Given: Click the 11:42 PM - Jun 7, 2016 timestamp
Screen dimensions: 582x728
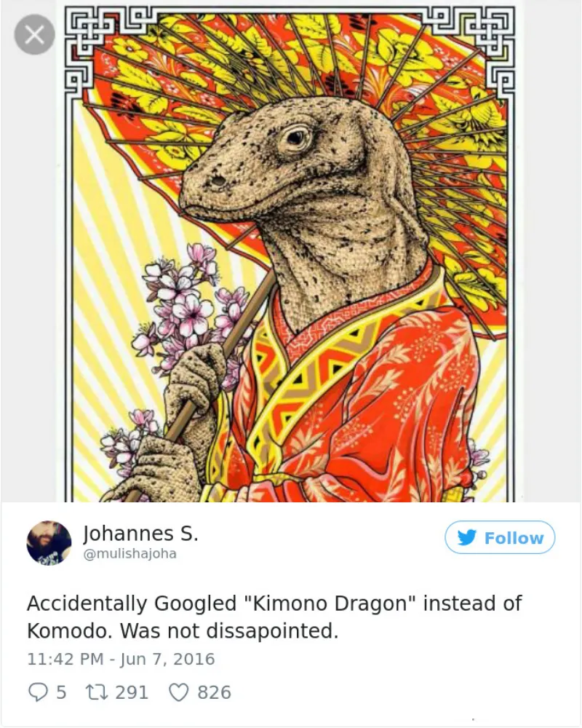Looking at the screenshot, I should pyautogui.click(x=121, y=660).
